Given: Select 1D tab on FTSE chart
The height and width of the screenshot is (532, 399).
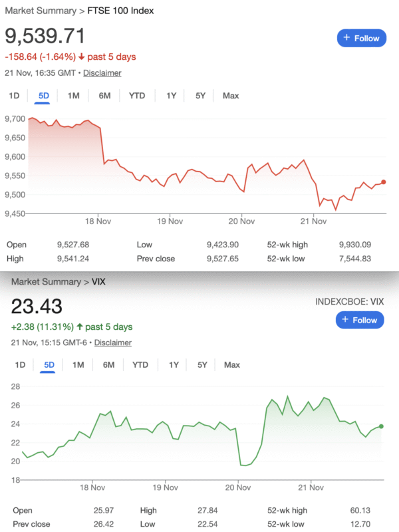Looking at the screenshot, I should point(14,96).
